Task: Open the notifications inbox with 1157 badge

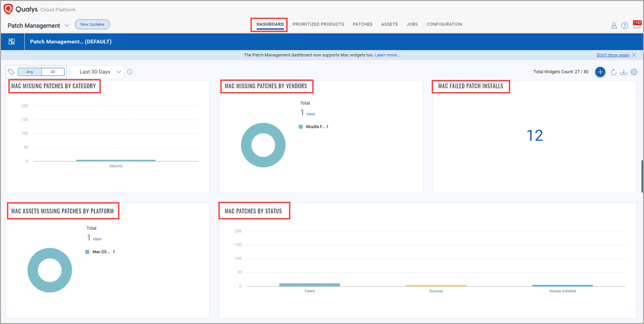Action: [x=637, y=25]
